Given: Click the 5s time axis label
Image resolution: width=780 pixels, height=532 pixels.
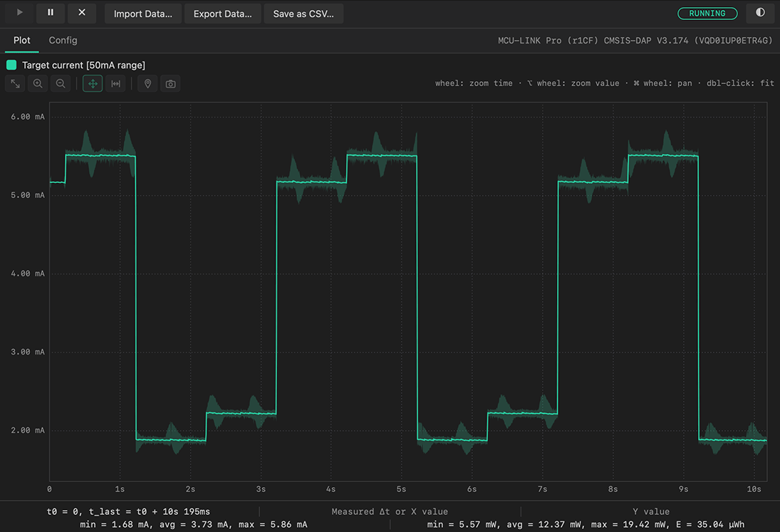Looking at the screenshot, I should [402, 489].
